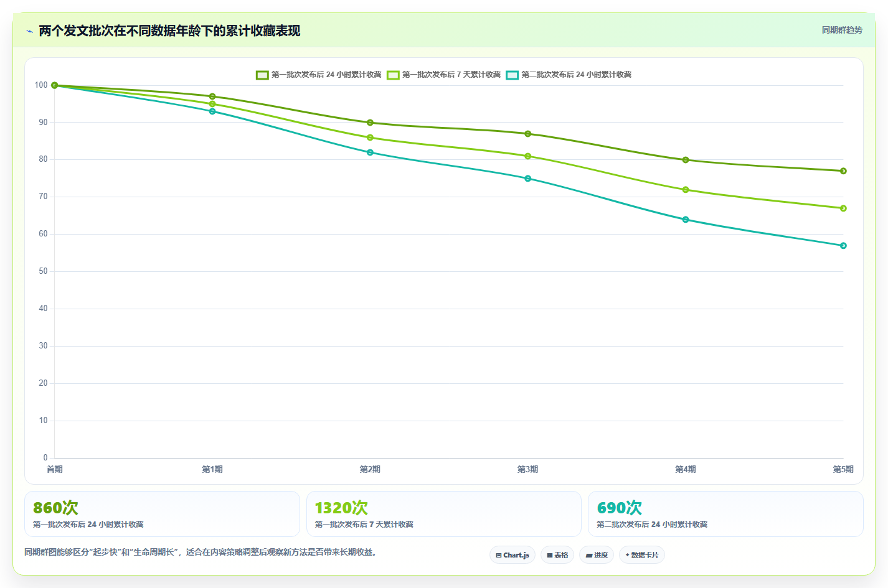
Task: Click the 690次 stat value
Action: pyautogui.click(x=619, y=508)
